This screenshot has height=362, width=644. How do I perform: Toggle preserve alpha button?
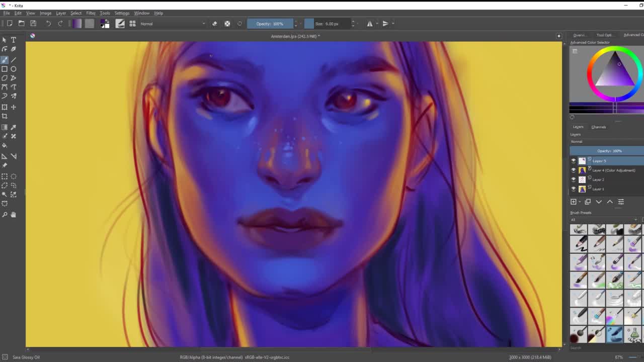coord(227,24)
